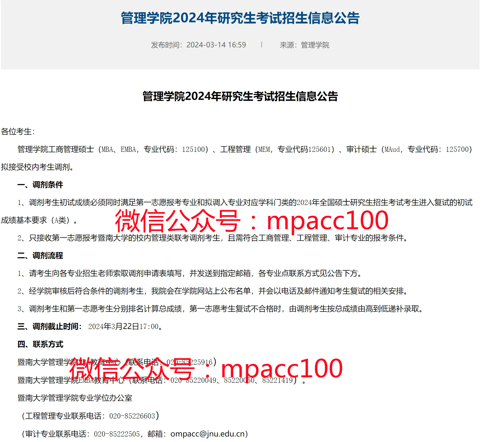The height and width of the screenshot is (442, 504).
Task: Click the email ompacc@jnu.edu.cn
Action: tap(208, 434)
